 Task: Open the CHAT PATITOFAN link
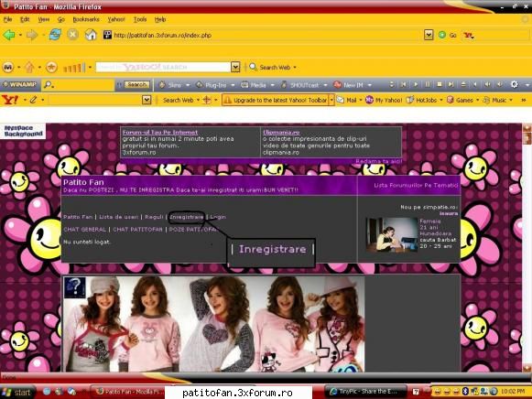(137, 230)
